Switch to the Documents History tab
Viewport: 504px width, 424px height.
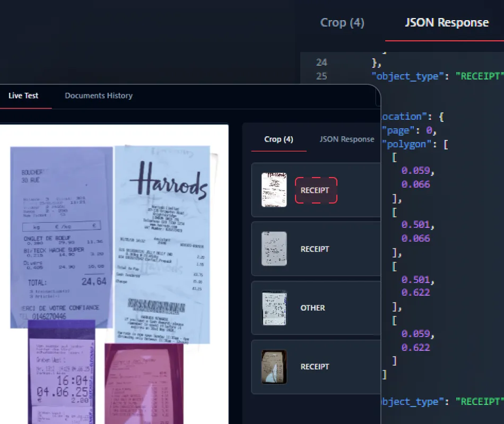[x=98, y=95]
